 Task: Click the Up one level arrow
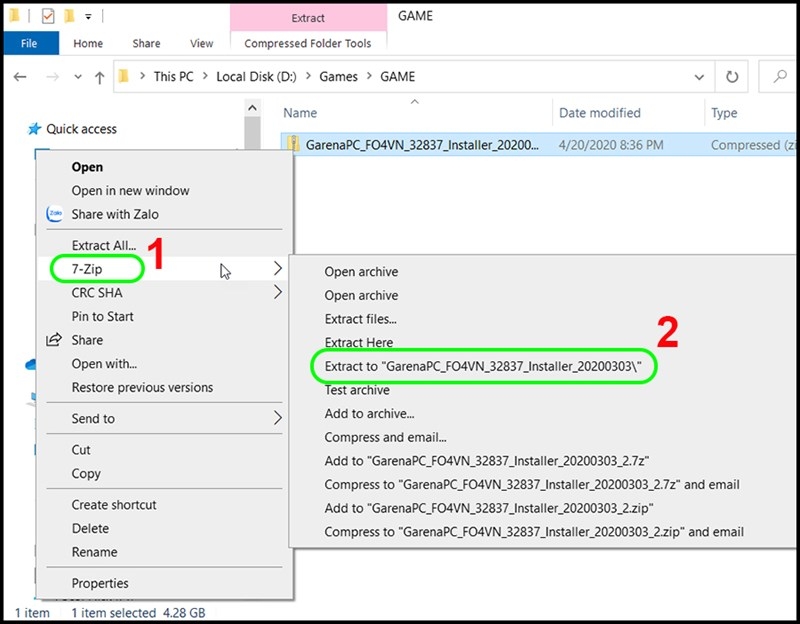tap(99, 78)
